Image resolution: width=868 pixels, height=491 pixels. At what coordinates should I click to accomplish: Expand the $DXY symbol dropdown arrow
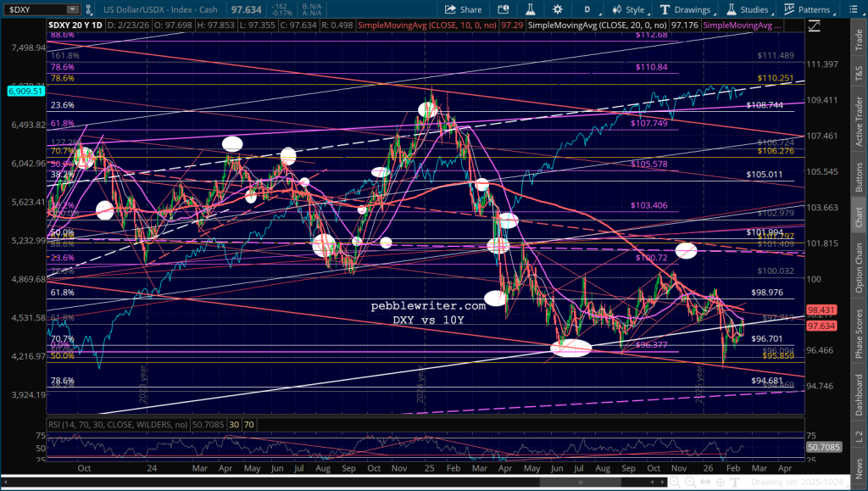point(73,9)
